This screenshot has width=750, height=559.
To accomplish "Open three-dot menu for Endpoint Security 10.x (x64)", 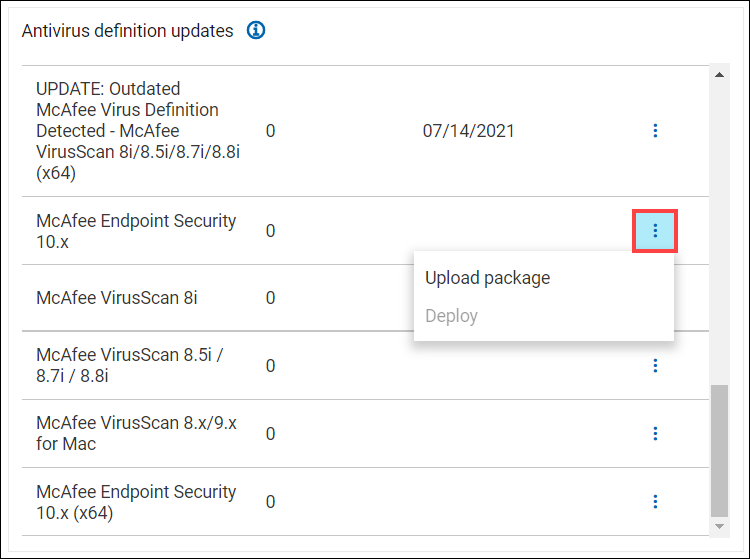I will click(655, 501).
